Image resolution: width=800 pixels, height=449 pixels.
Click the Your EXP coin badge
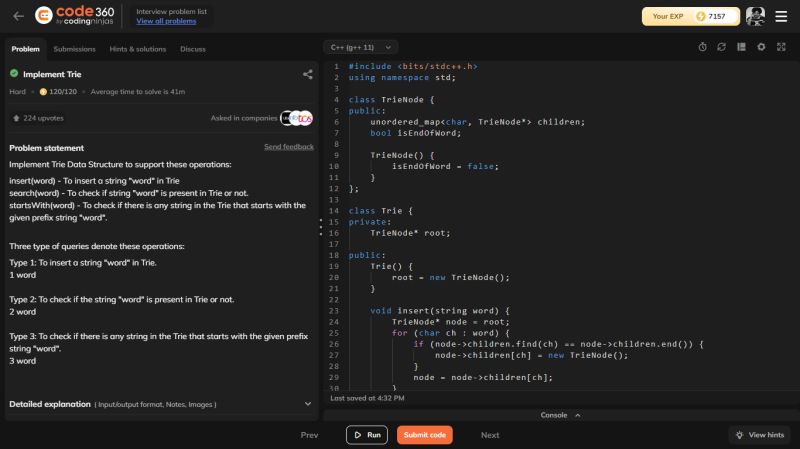(690, 16)
